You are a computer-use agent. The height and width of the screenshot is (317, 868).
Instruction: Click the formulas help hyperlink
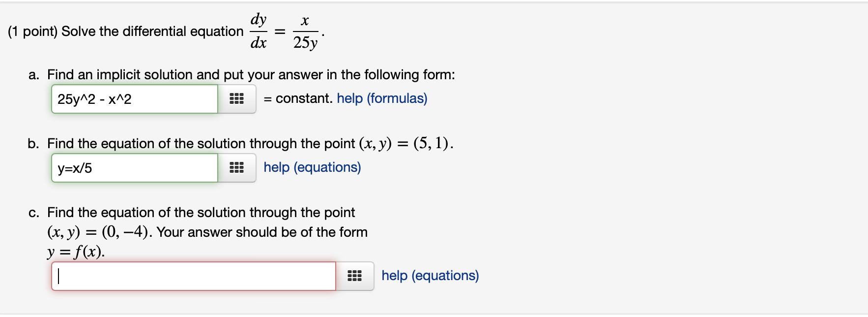pyautogui.click(x=381, y=98)
